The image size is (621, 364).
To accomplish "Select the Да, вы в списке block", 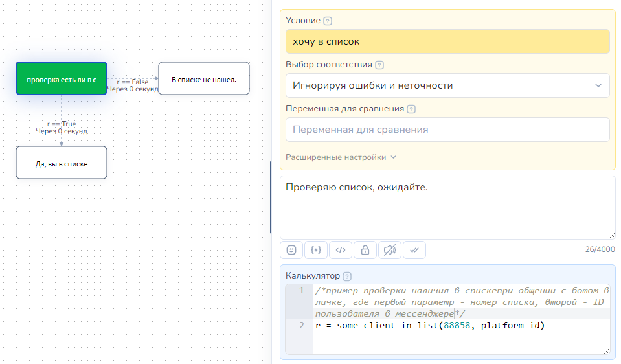I will (62, 163).
